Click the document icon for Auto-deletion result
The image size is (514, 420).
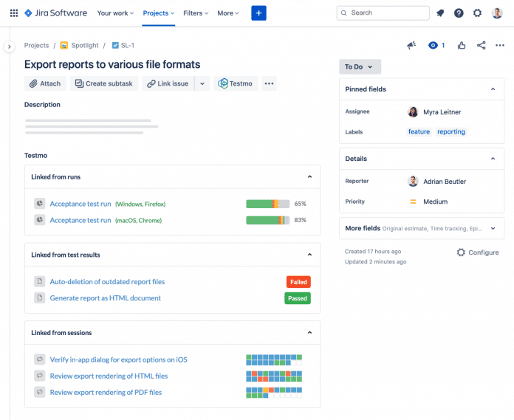(x=40, y=281)
